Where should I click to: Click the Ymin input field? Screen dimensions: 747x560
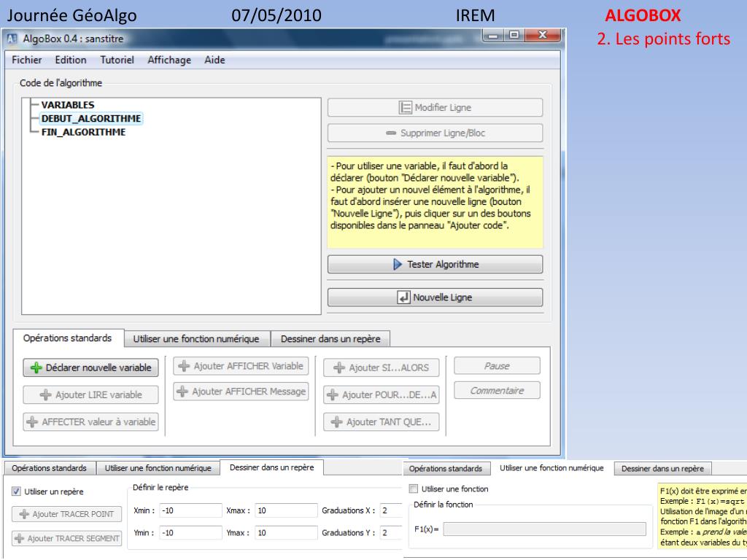click(190, 533)
